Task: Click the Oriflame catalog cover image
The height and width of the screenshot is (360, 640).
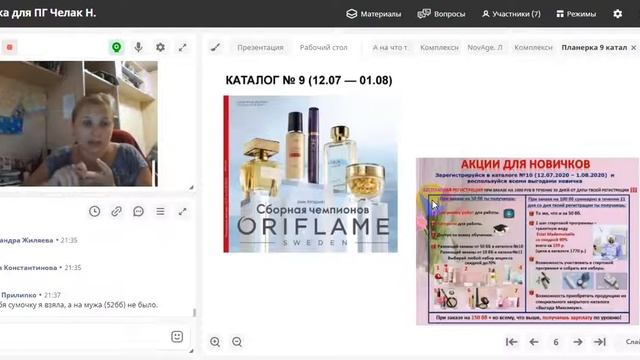Action: click(311, 174)
